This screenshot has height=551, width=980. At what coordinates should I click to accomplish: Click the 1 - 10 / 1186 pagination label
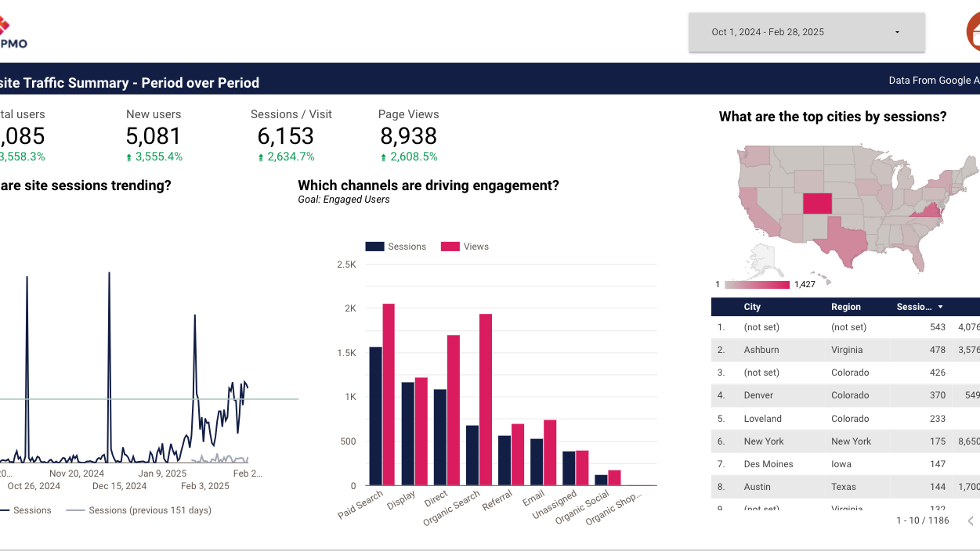(x=923, y=520)
